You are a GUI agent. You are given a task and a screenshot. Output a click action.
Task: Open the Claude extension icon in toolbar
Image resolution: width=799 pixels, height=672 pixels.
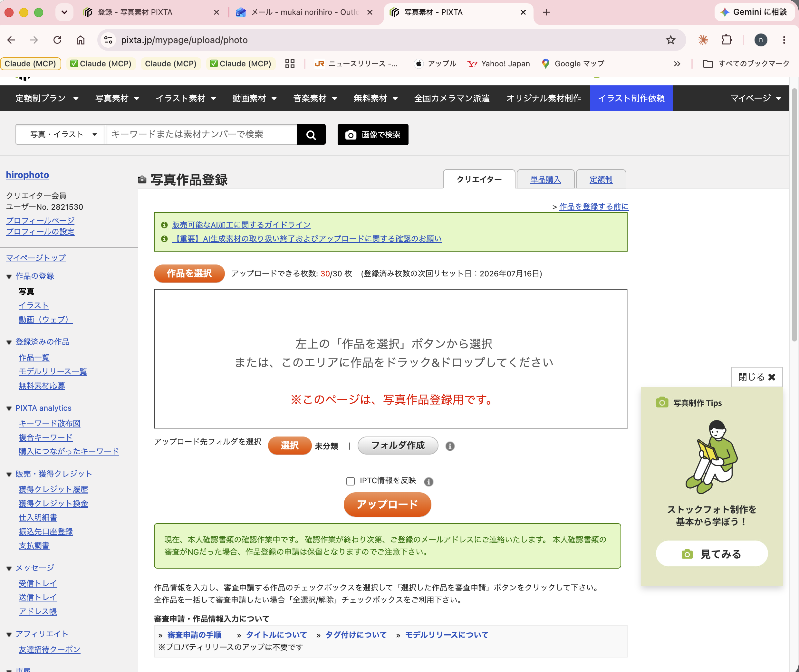pos(703,40)
